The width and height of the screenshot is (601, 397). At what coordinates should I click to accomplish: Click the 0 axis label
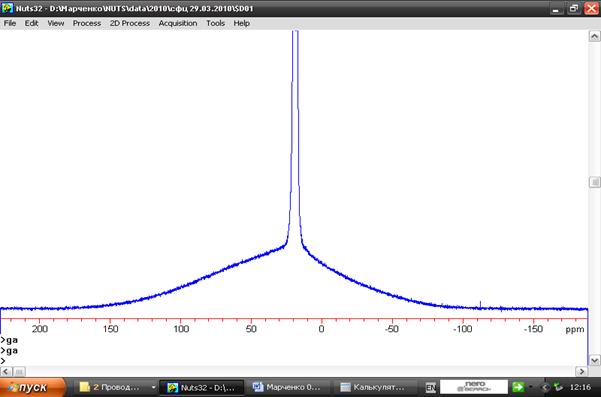(321, 329)
